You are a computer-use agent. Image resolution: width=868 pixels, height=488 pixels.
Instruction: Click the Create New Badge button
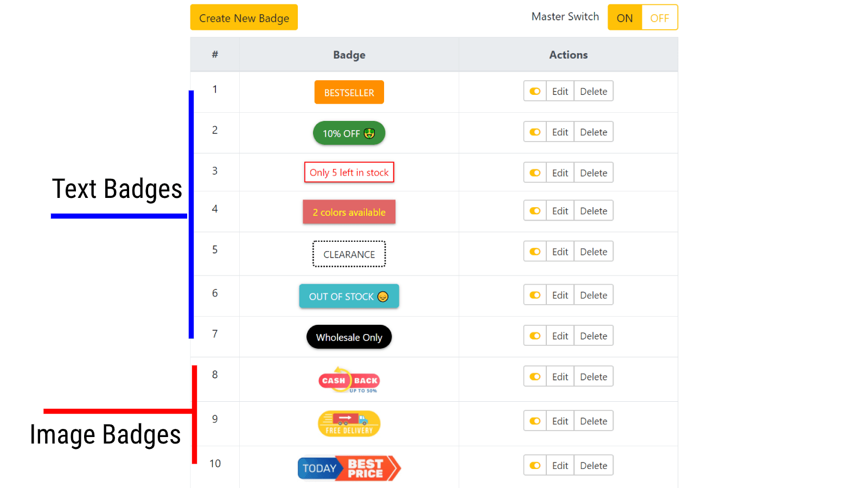[x=244, y=17]
